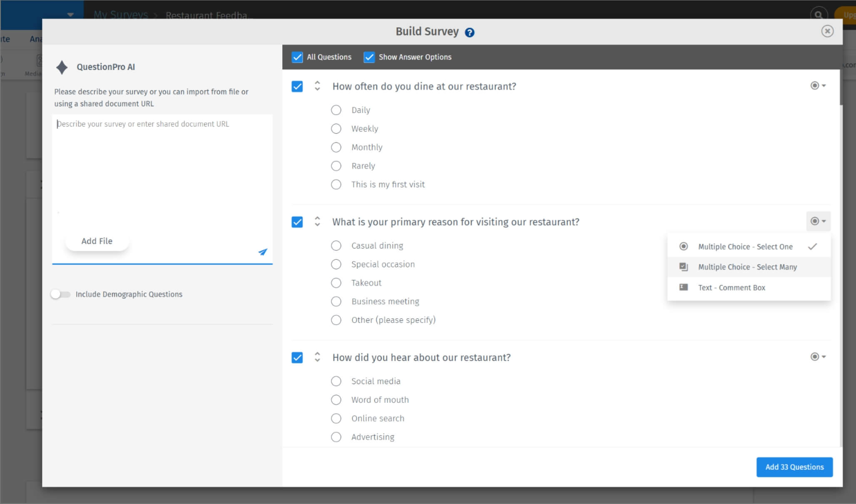Click reorder arrows for dining frequency question
This screenshot has width=856, height=504.
coord(317,86)
